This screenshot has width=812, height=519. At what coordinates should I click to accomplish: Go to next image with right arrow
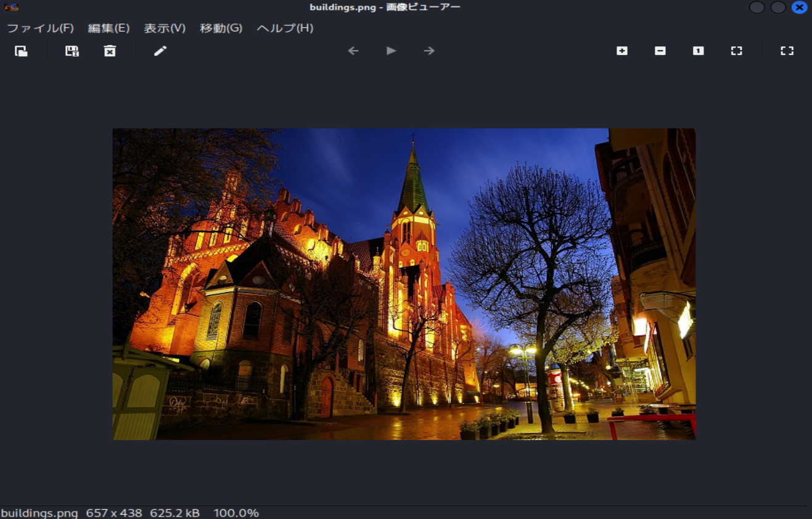coord(430,51)
